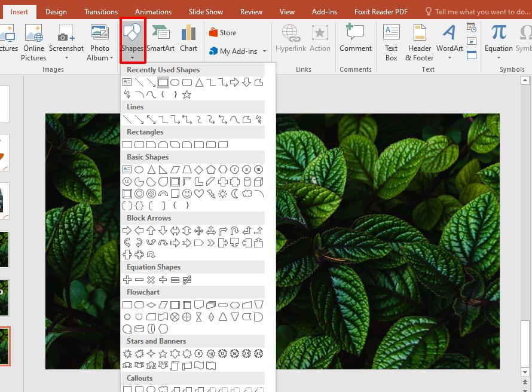The width and height of the screenshot is (532, 392).
Task: Select the last slide thumbnail in left pane
Action: (5, 347)
